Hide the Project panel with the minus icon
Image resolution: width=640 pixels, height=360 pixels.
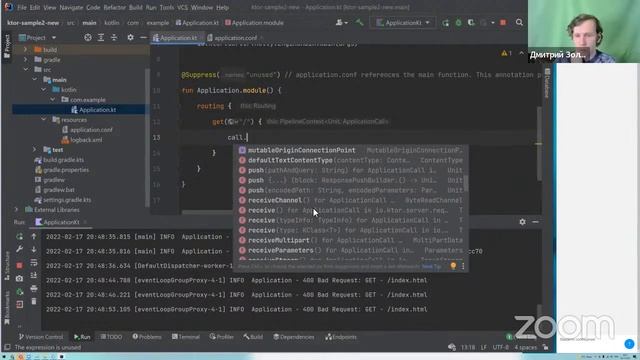(143, 38)
